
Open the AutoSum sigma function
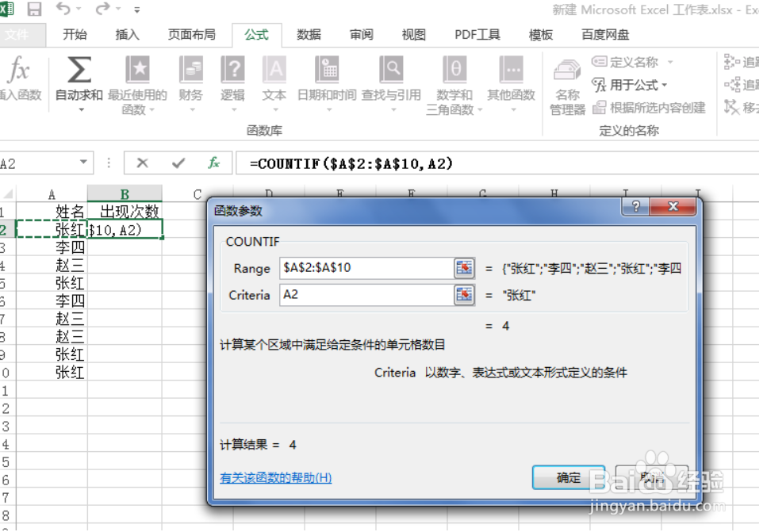click(x=79, y=70)
